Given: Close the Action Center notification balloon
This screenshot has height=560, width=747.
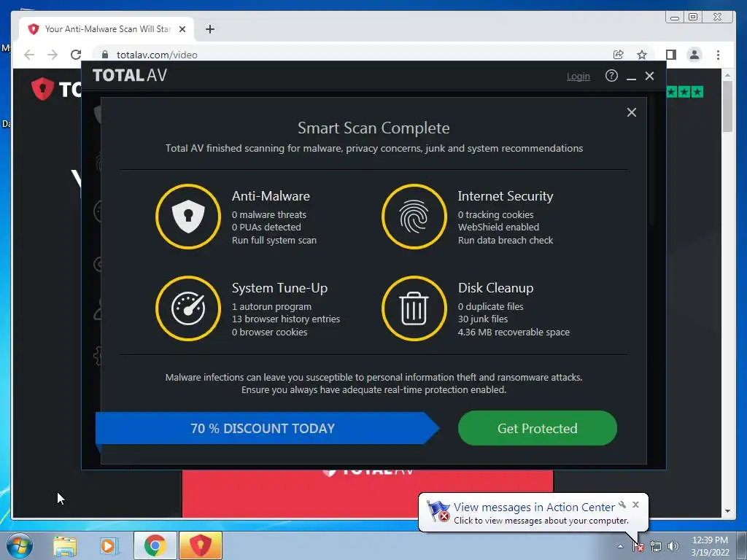Looking at the screenshot, I should [635, 505].
